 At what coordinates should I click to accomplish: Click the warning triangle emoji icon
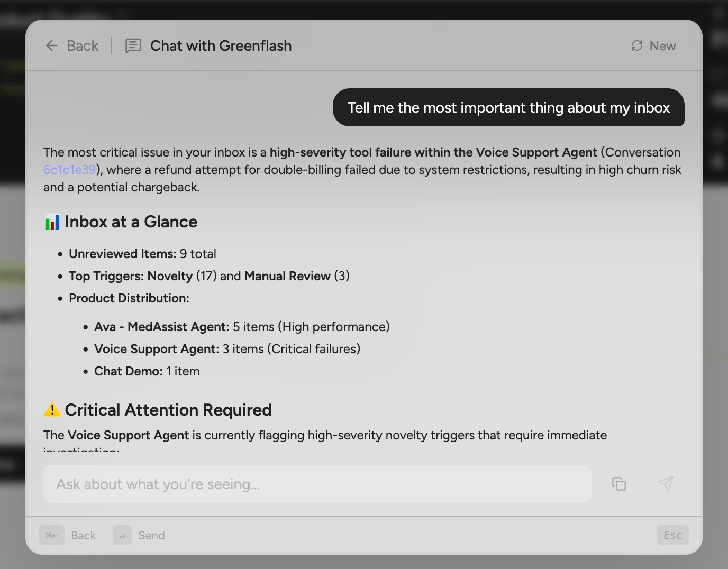pos(52,410)
